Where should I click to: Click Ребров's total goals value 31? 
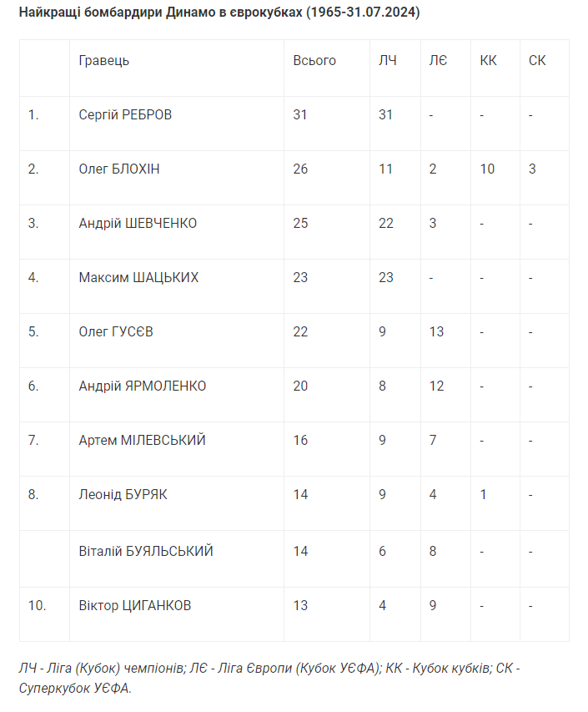point(300,115)
